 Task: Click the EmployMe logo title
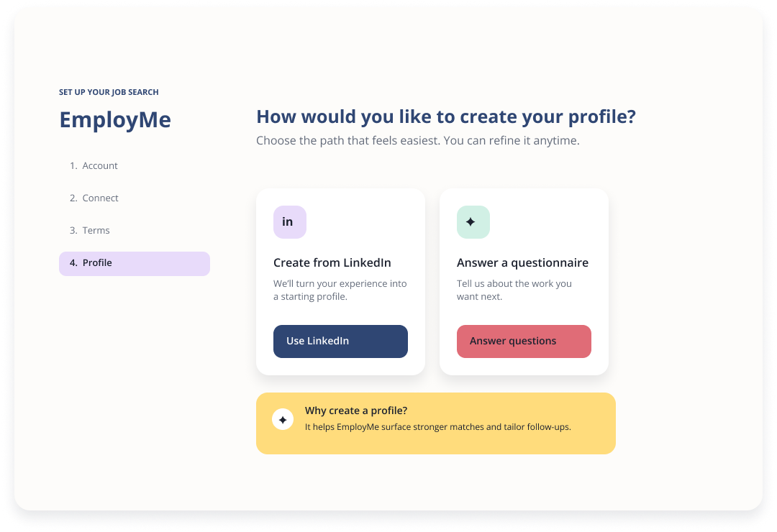pos(115,120)
